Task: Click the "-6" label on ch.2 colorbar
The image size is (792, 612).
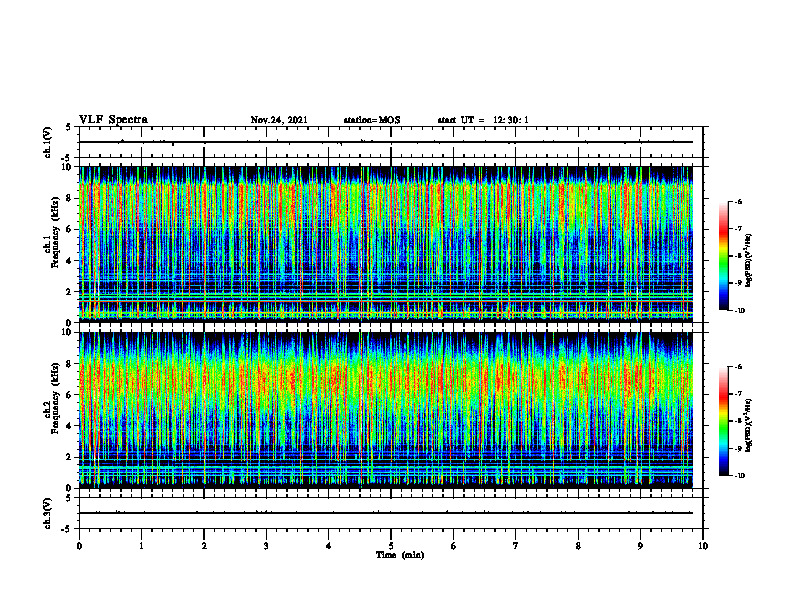Action: [x=738, y=367]
